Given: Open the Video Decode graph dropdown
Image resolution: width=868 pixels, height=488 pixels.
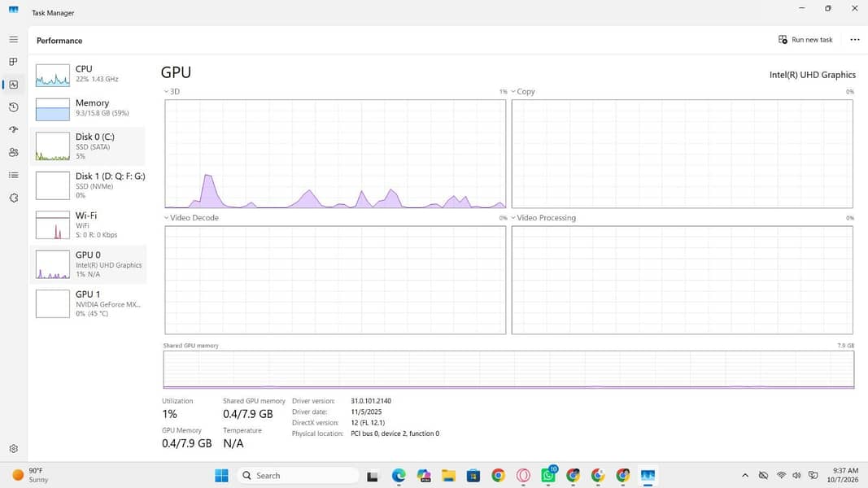Looking at the screenshot, I should (191, 218).
